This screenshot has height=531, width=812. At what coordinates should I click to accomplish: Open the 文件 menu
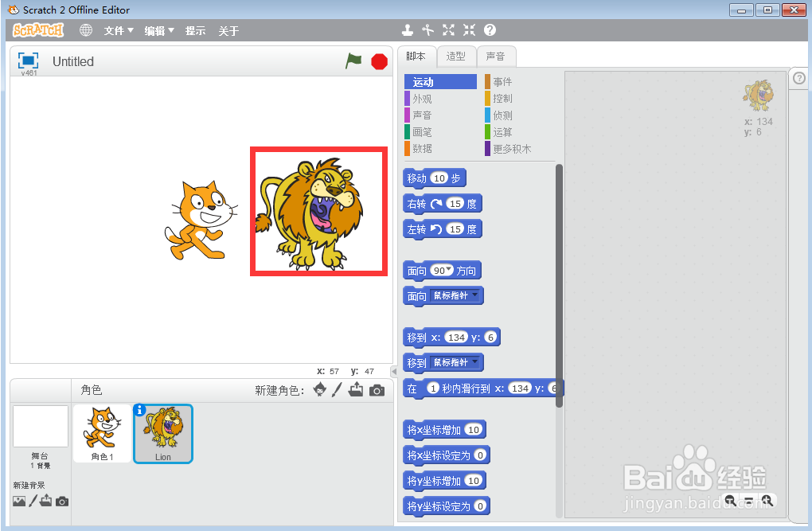[119, 30]
